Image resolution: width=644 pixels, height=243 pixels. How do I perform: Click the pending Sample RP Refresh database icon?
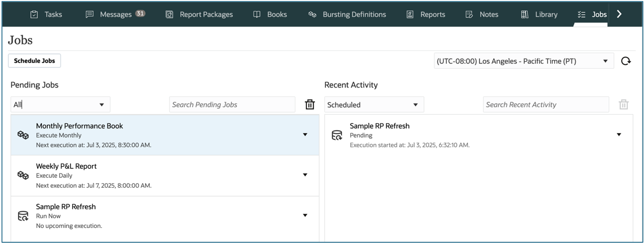(x=23, y=216)
